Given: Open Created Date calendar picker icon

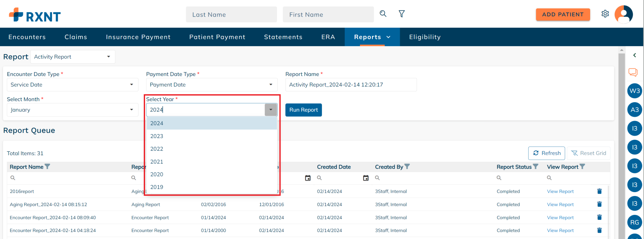Looking at the screenshot, I should [365, 178].
